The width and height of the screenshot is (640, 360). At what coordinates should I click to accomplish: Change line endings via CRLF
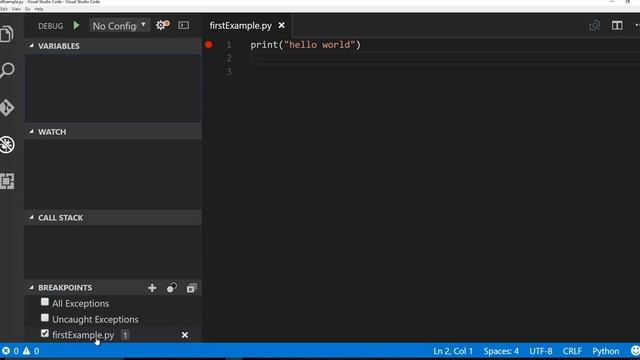[572, 351]
